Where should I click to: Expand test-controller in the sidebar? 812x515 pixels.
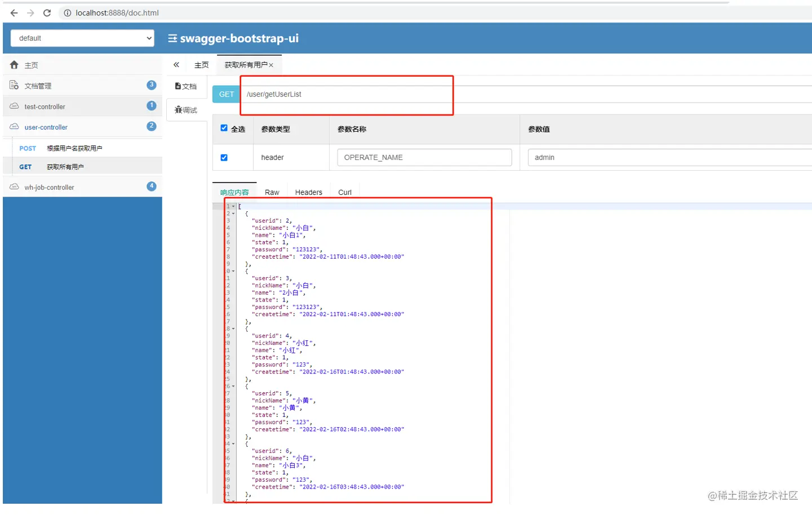82,106
